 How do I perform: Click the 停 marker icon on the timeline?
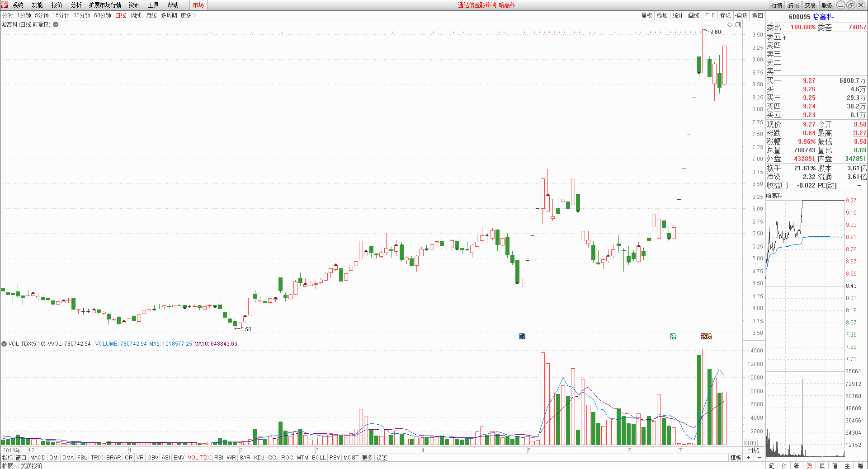coord(673,336)
